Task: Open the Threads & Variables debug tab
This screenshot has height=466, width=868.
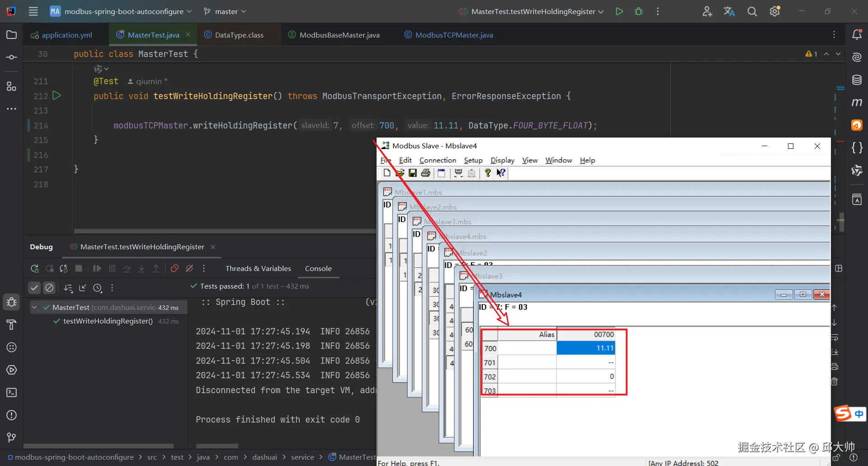Action: [x=258, y=269]
